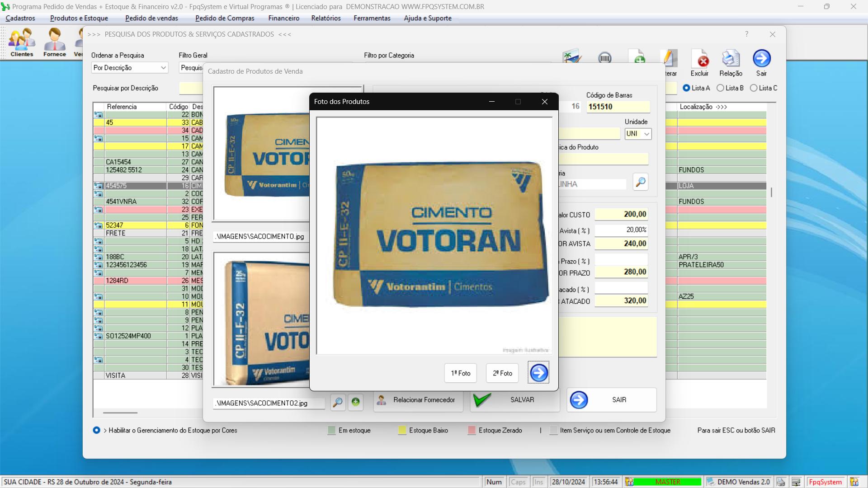Click the second product photo thumbnail
The image size is (868, 488).
tap(262, 319)
